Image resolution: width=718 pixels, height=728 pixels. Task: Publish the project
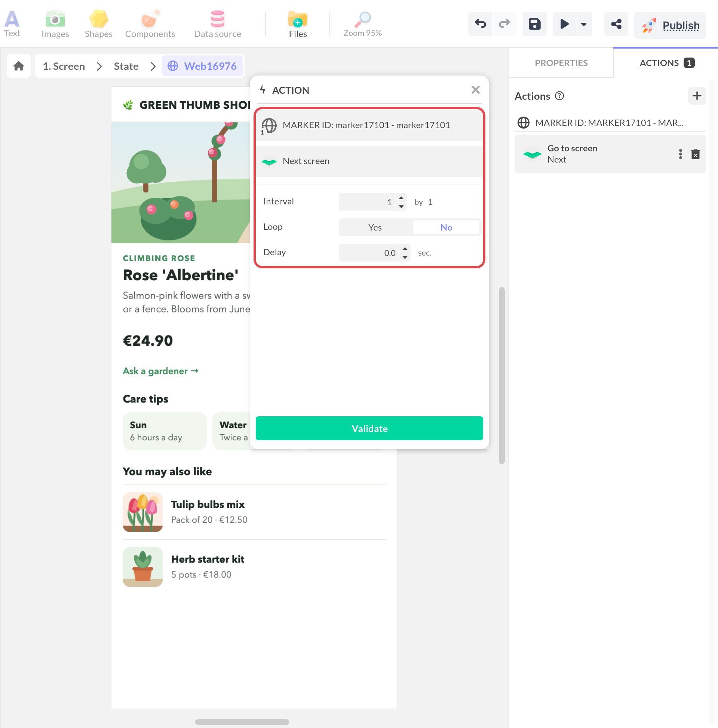(x=670, y=25)
